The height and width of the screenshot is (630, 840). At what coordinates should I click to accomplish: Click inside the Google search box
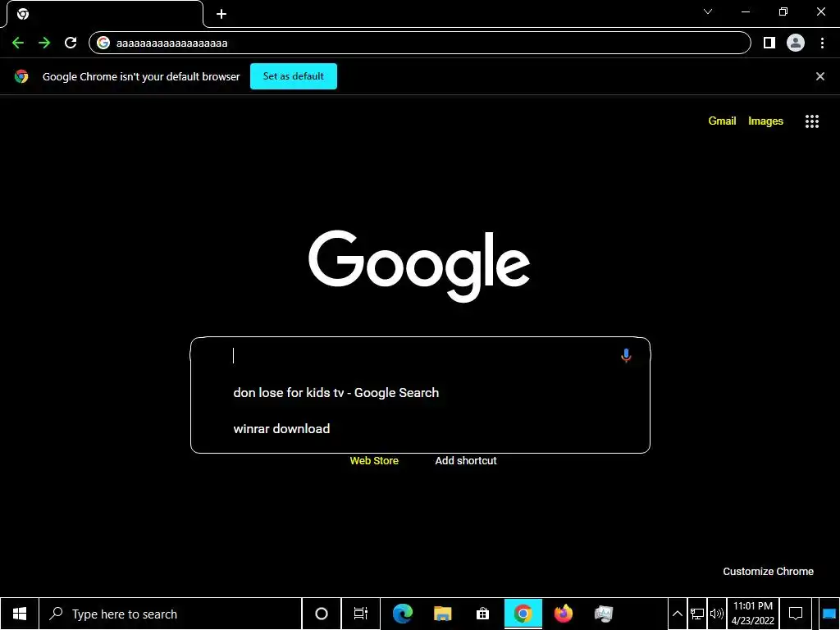pos(421,355)
